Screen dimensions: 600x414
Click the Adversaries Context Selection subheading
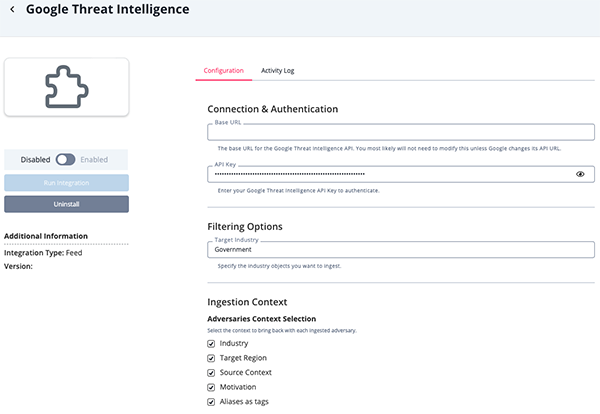262,319
